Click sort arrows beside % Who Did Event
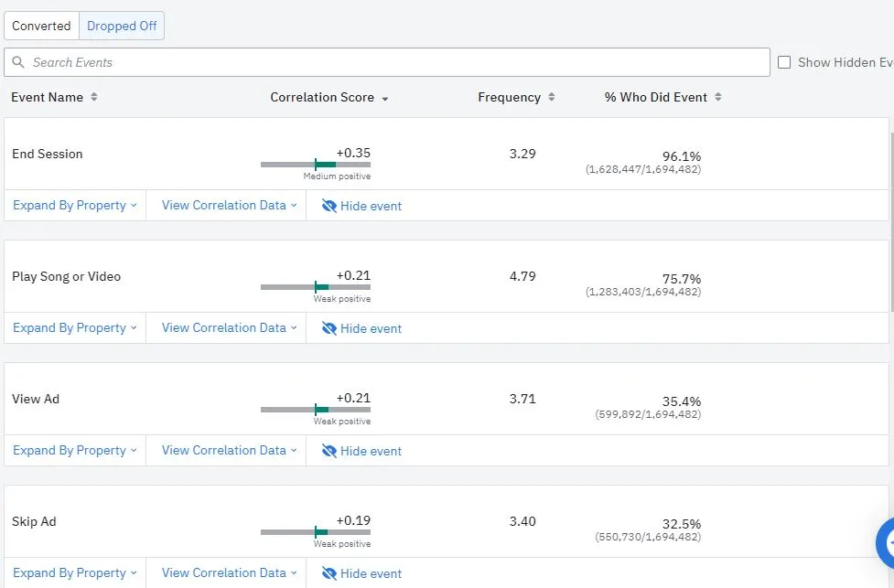 pyautogui.click(x=718, y=98)
